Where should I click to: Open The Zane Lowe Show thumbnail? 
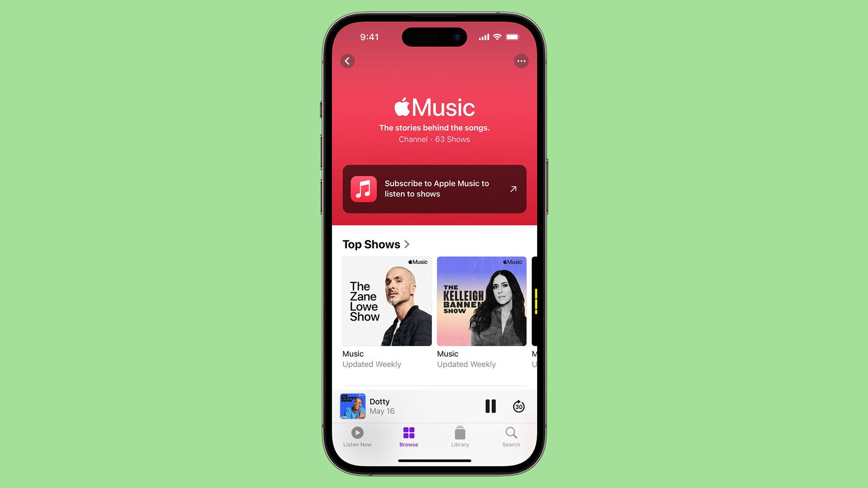click(x=387, y=301)
